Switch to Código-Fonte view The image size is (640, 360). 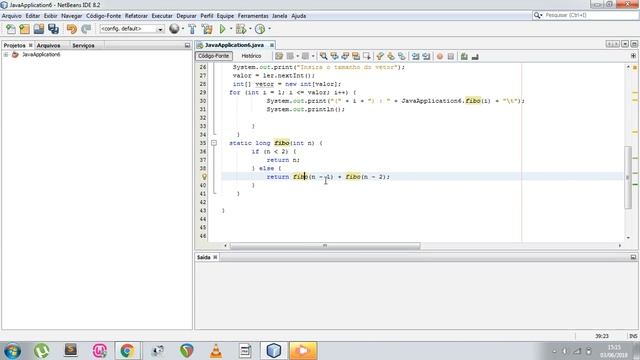[x=213, y=56]
